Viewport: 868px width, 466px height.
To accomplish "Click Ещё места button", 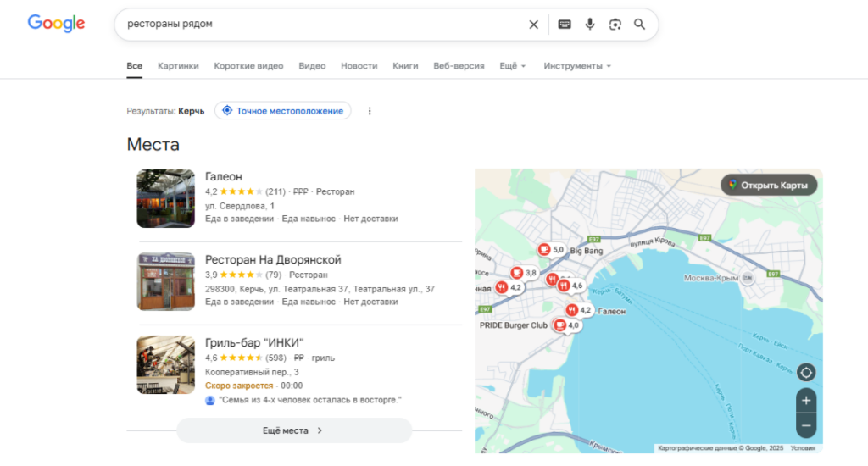I will tap(294, 430).
